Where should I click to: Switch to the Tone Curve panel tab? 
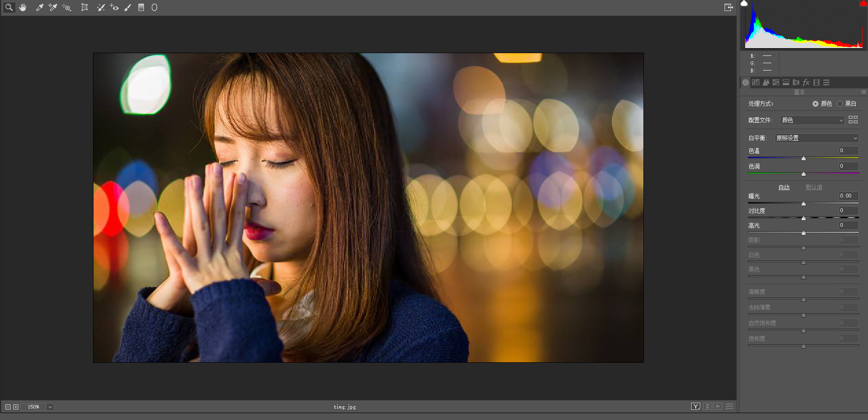756,82
